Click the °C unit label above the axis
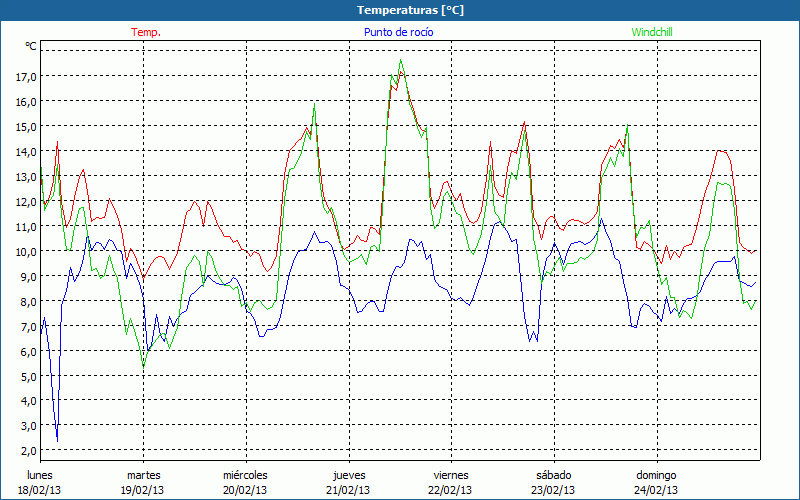Viewport: 800px width, 500px height. (31, 46)
